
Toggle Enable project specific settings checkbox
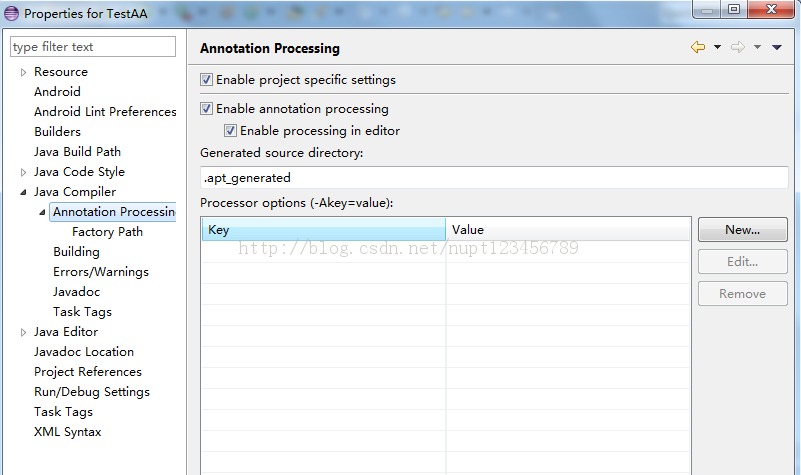tap(206, 80)
